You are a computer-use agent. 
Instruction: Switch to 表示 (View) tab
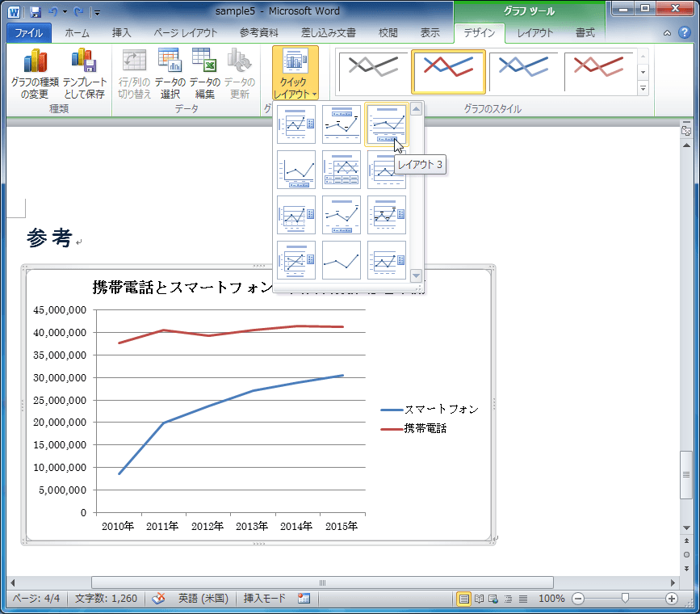pos(430,33)
